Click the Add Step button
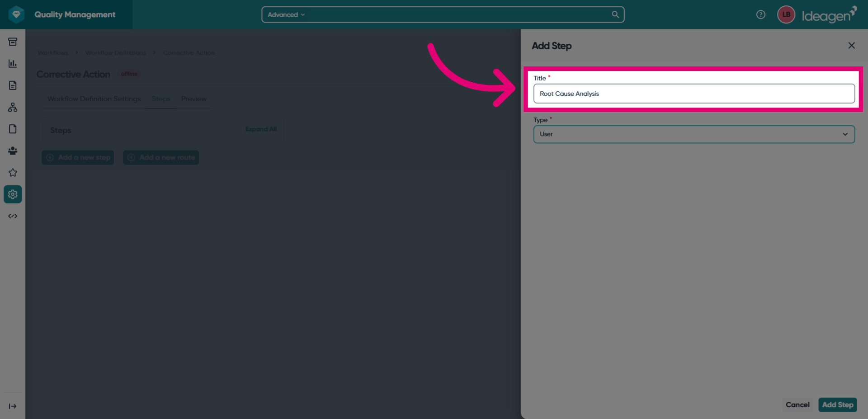Screen dimensions: 868x419 (x=838, y=405)
